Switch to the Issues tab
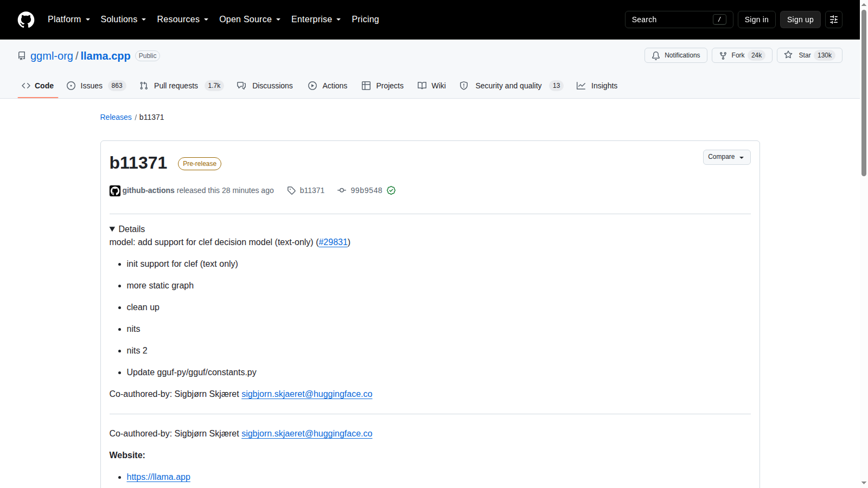The image size is (868, 488). pos(96,86)
